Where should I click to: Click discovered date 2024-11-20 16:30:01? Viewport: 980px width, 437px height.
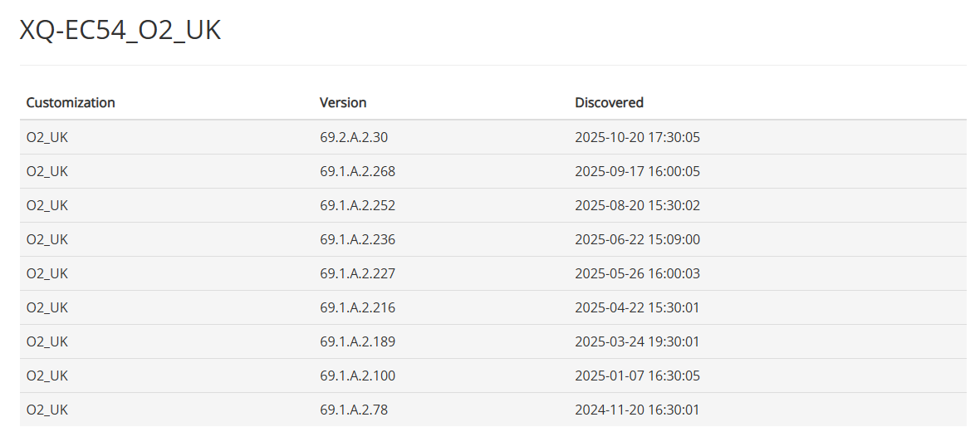click(637, 410)
